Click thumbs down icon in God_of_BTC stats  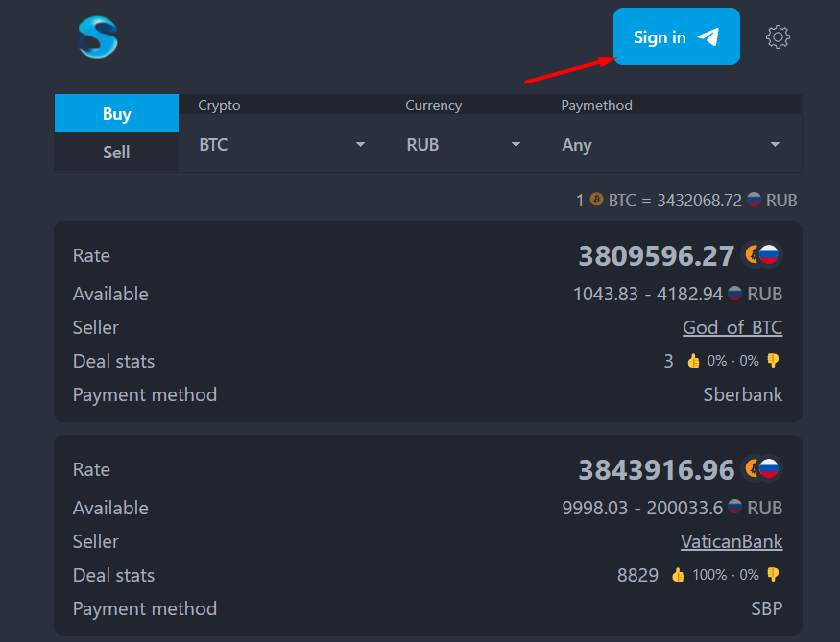(x=773, y=361)
